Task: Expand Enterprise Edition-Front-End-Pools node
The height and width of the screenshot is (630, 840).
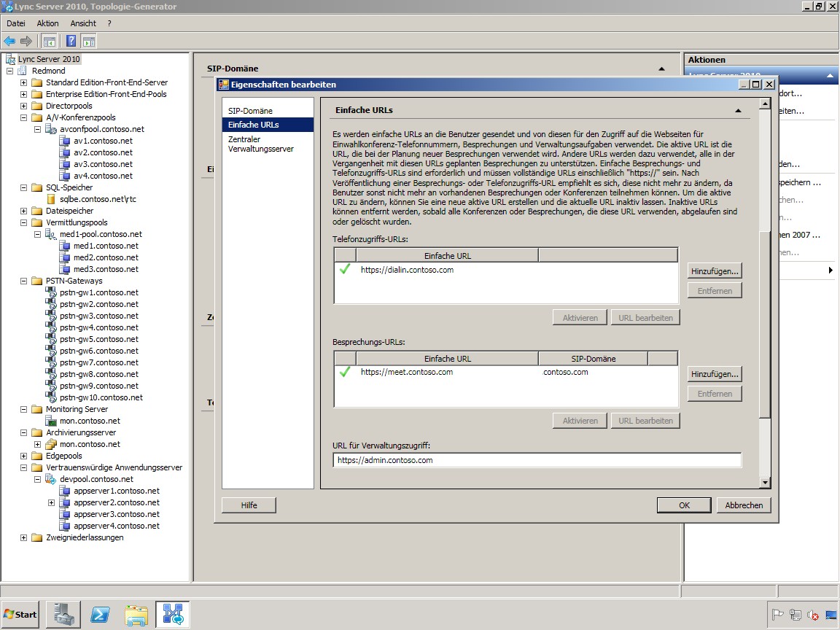Action: click(x=23, y=94)
